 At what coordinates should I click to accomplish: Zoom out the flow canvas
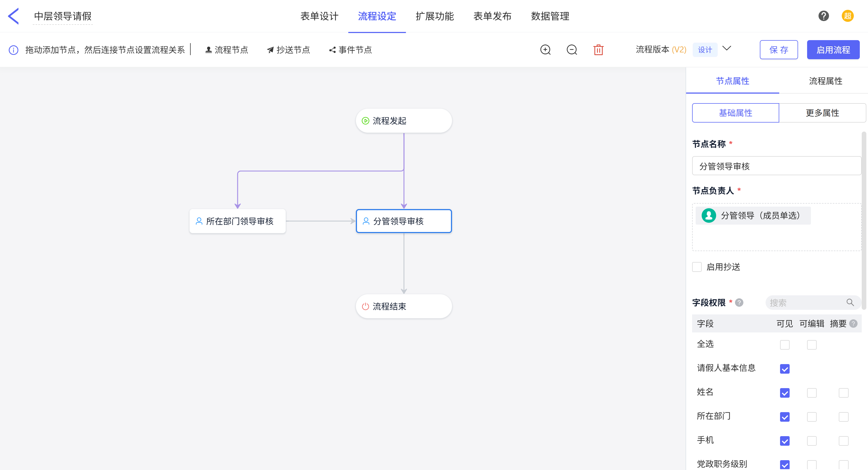[x=572, y=50]
